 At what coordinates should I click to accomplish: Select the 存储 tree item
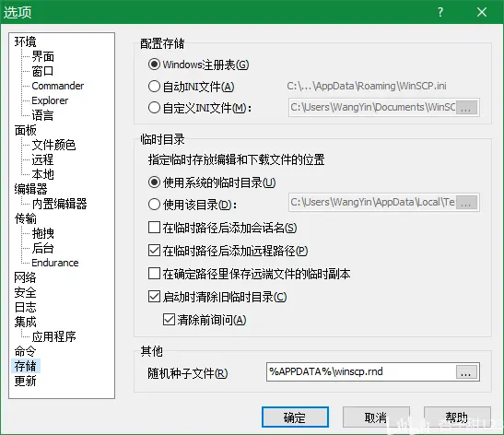(x=26, y=366)
